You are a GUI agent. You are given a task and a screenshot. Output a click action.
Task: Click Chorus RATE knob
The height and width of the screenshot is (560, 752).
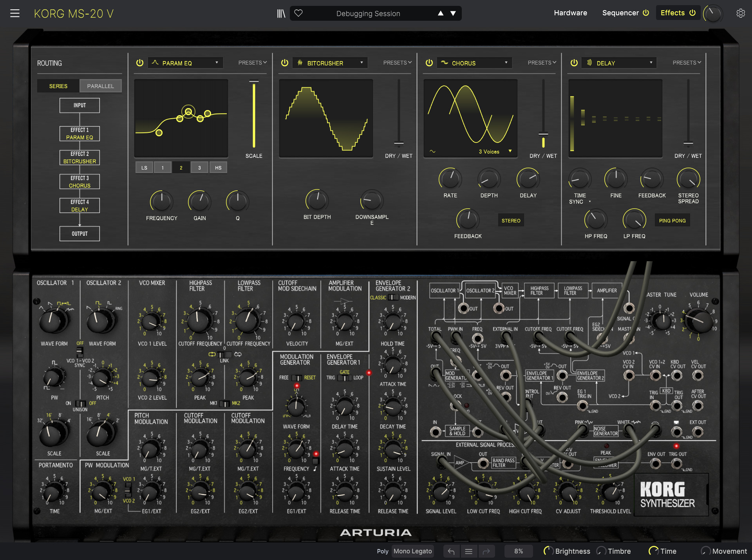click(x=450, y=179)
